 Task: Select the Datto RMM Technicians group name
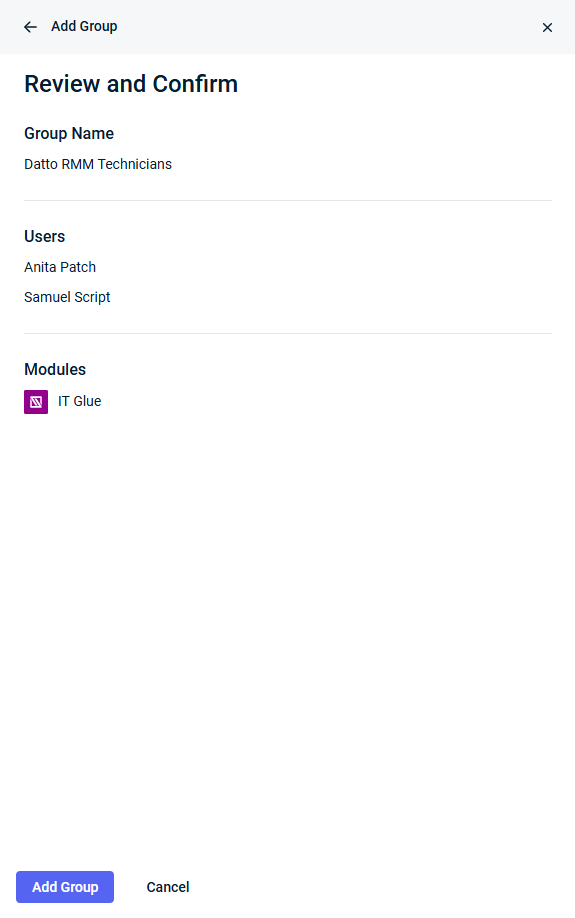pyautogui.click(x=98, y=164)
